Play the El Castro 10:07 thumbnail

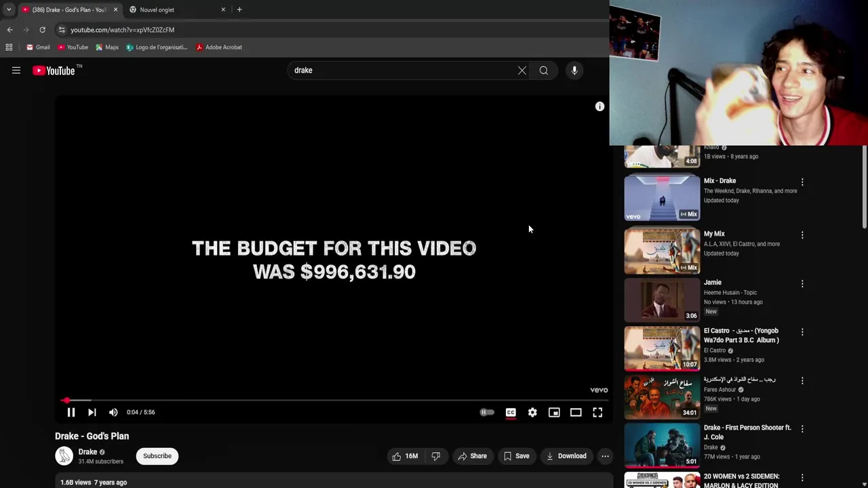662,348
